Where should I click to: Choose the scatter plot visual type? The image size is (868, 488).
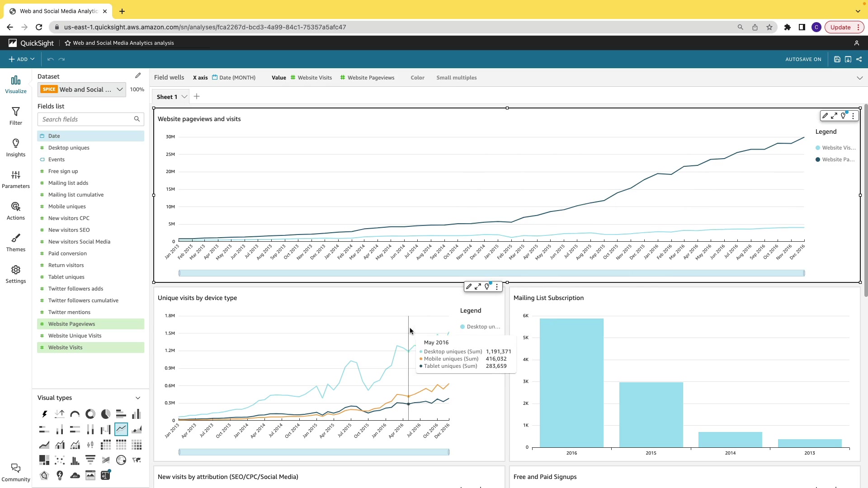[60, 460]
